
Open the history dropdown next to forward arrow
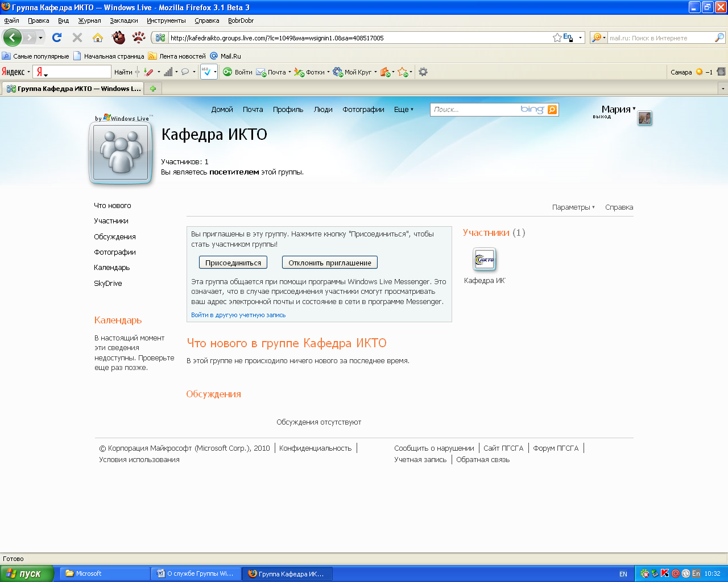click(x=40, y=38)
